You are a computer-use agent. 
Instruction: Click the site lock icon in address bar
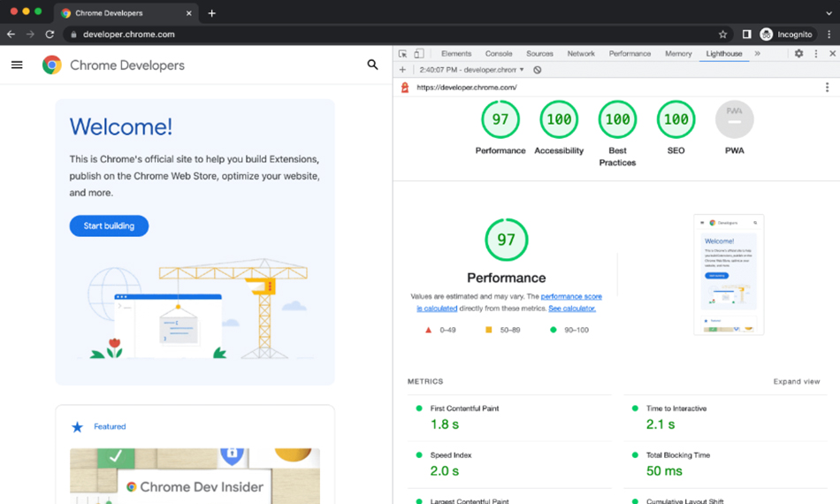click(x=73, y=34)
